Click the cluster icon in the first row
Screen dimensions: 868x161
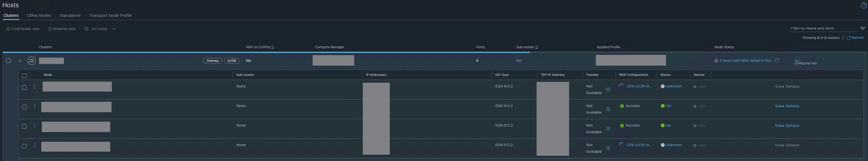[32, 61]
